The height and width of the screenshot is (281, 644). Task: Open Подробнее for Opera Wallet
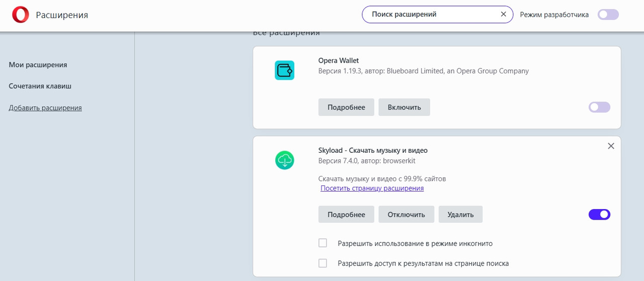pyautogui.click(x=346, y=107)
